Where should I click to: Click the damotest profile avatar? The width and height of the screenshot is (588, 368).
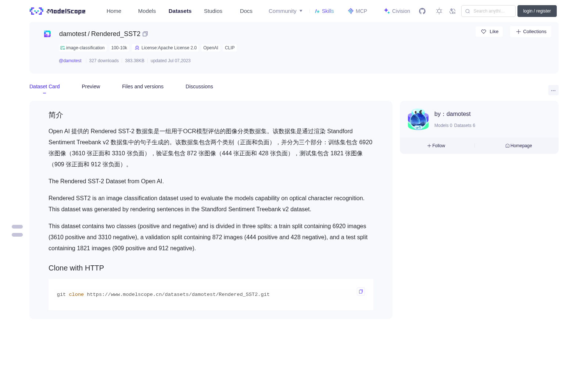click(418, 120)
